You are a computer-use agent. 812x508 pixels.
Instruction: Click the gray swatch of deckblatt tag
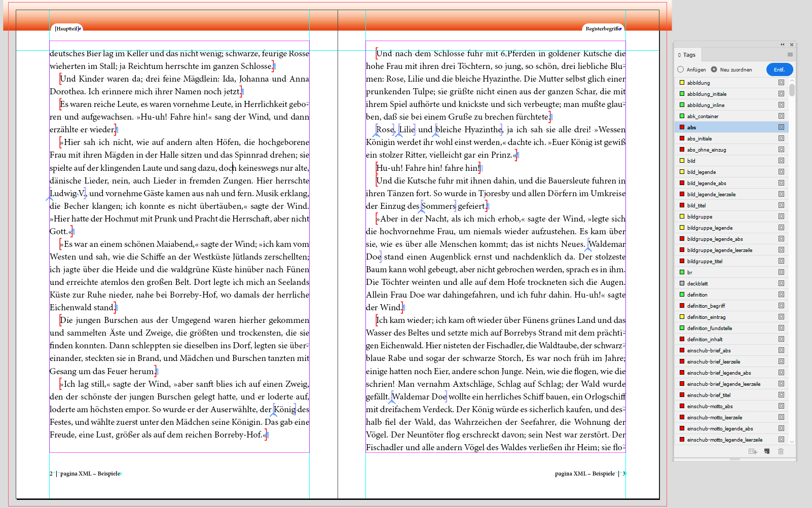pyautogui.click(x=682, y=283)
